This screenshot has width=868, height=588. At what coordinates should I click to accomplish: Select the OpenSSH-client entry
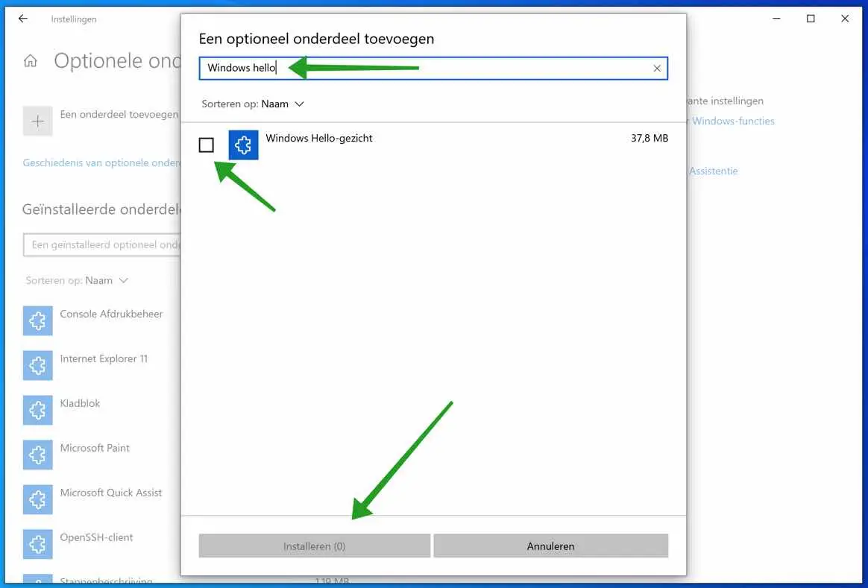[96, 537]
